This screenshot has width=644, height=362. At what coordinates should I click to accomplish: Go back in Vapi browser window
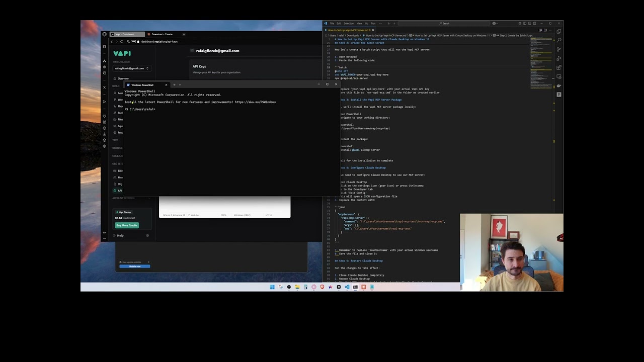[x=112, y=42]
